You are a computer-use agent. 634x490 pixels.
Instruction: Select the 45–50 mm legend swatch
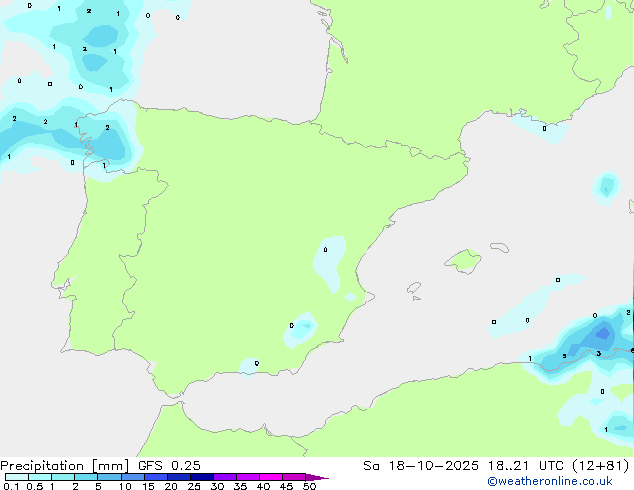tap(294, 477)
